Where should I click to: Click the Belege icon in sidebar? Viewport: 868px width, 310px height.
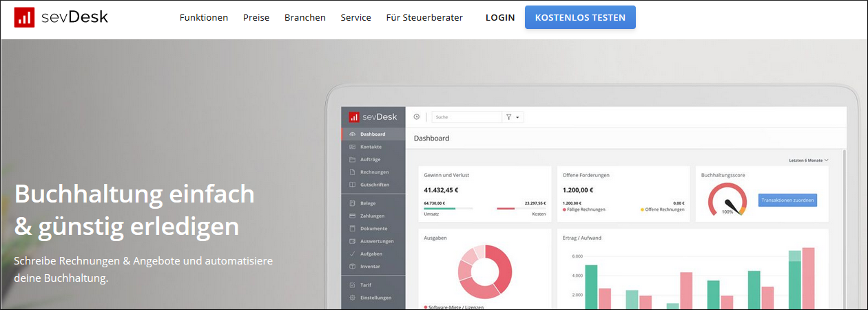[x=352, y=203]
